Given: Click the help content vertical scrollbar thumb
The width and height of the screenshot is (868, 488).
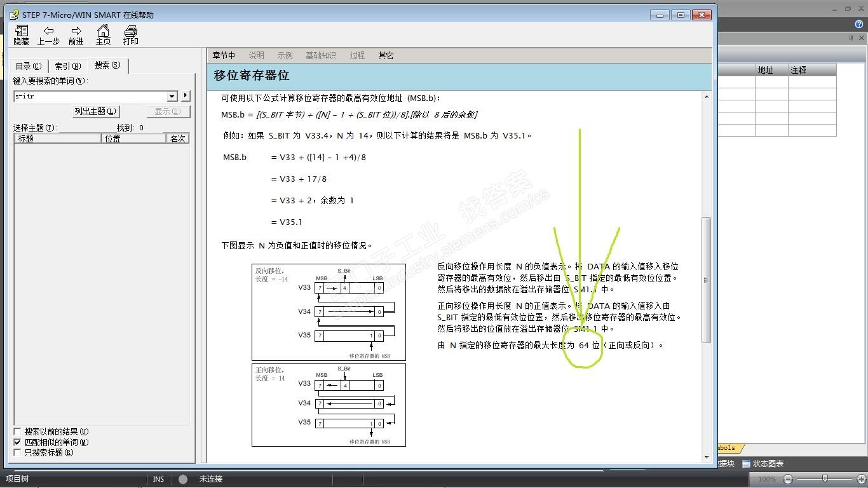Looking at the screenshot, I should click(706, 280).
